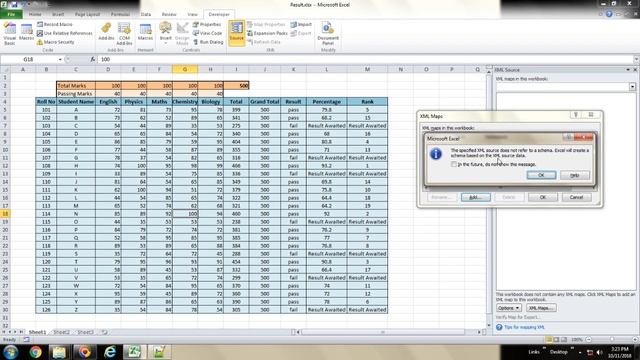Click Run Dialog
640x360 pixels.
pyautogui.click(x=208, y=42)
